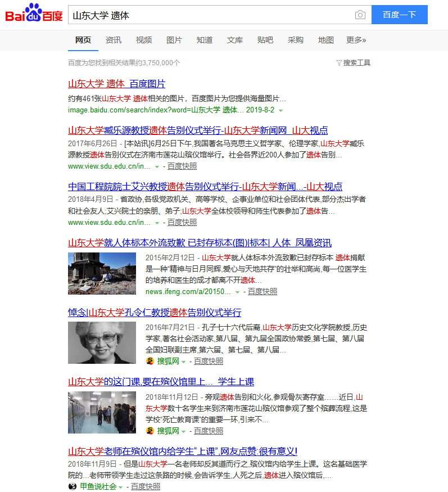
Task: Expand 搜狐网 arrow in 殡仪馆里上 result
Action: 184,432
